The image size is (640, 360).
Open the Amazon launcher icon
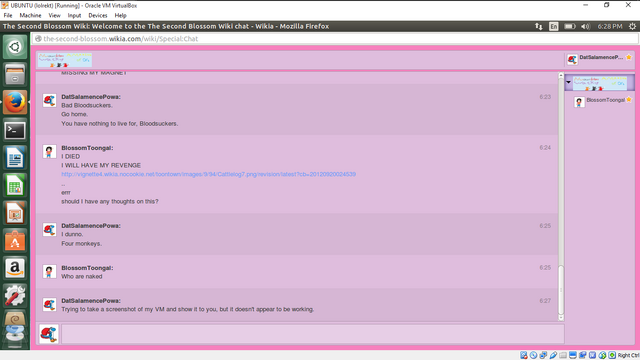coord(15,269)
